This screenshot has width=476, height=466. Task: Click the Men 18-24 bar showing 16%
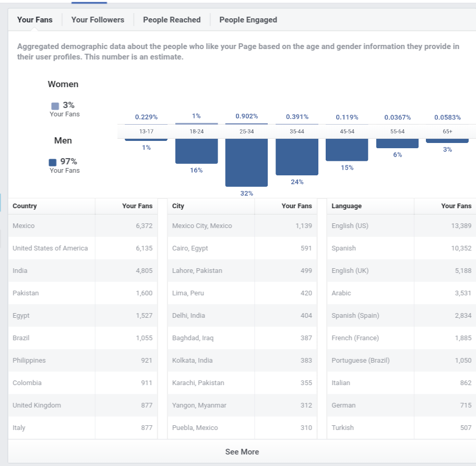[196, 151]
